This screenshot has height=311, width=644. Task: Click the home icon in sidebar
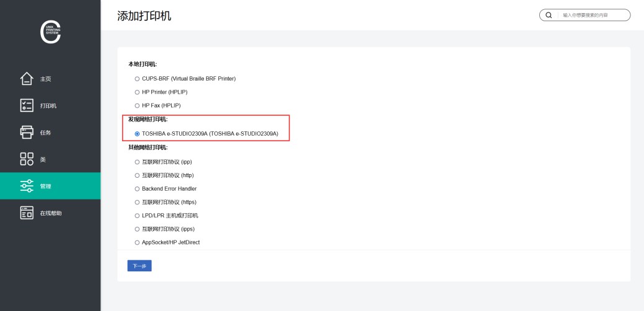pyautogui.click(x=27, y=79)
